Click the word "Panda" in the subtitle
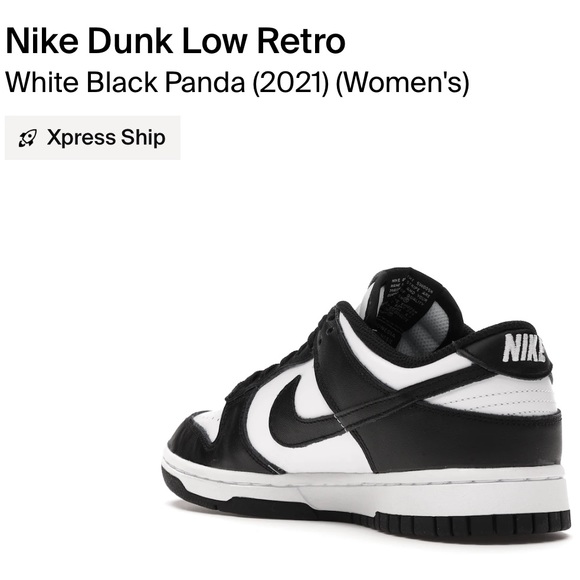Viewport: 580px width, 580px height. coord(205,82)
